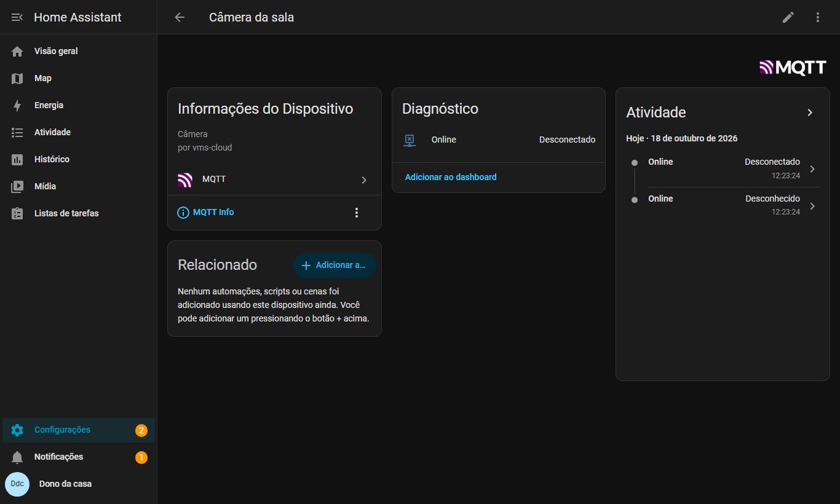
Task: Click the Online diagnostic sensor icon
Action: pyautogui.click(x=410, y=140)
